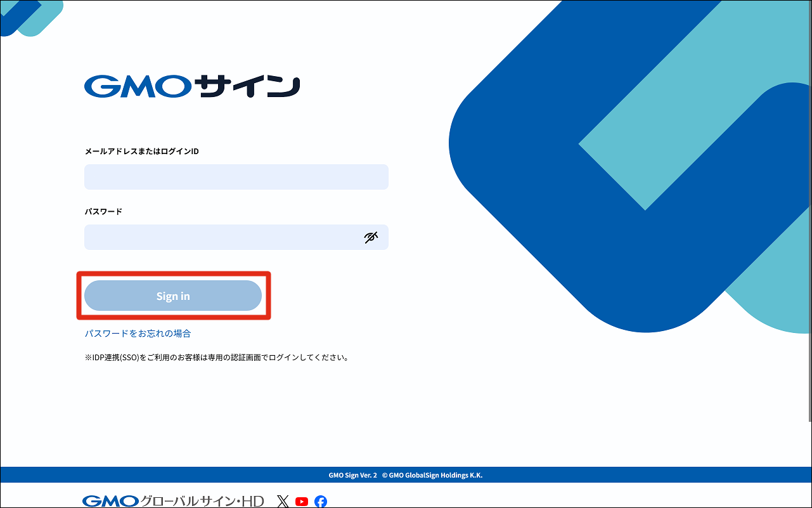812x508 pixels.
Task: Click the IDP連携(SSO) notice text
Action: pos(217,358)
